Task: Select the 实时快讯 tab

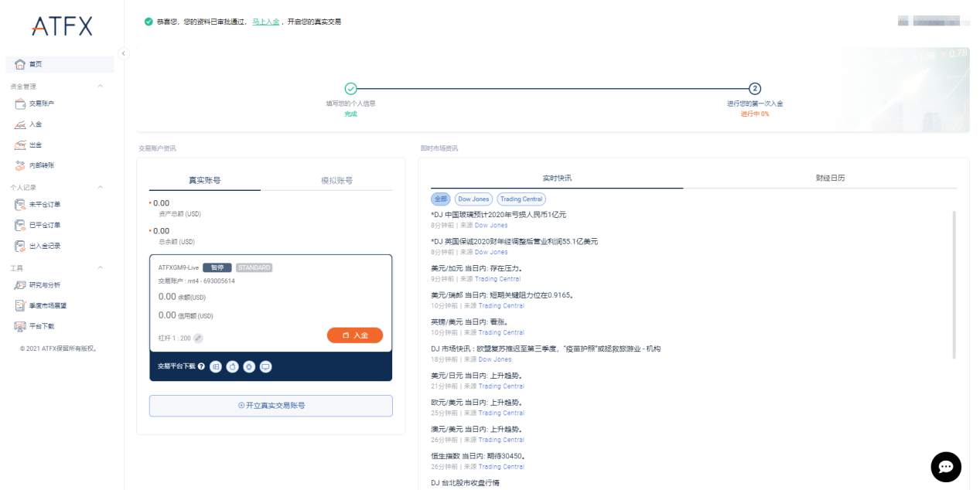Action: (557, 178)
